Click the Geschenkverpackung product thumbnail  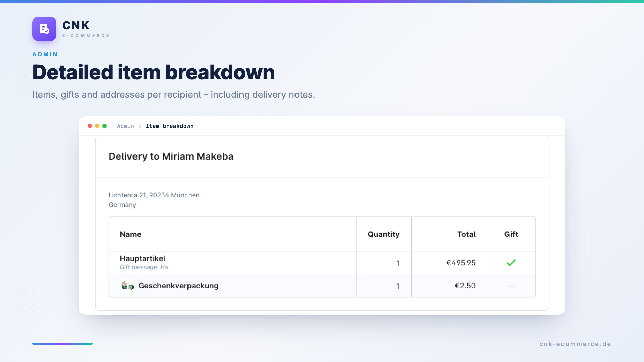pos(127,286)
